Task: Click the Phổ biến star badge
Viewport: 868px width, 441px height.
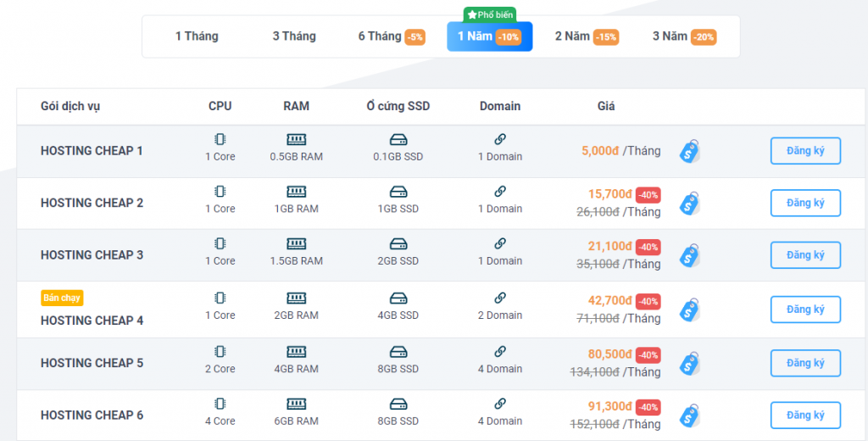Action: pos(489,15)
